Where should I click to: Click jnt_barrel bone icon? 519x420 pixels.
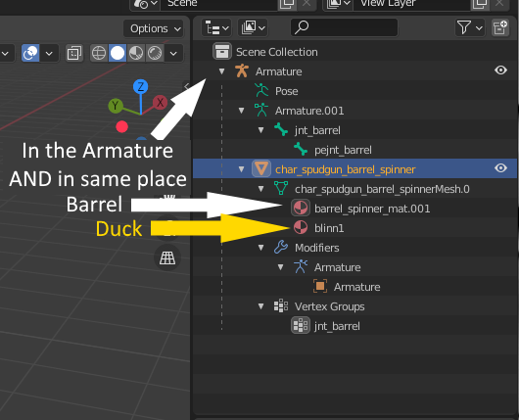(281, 130)
